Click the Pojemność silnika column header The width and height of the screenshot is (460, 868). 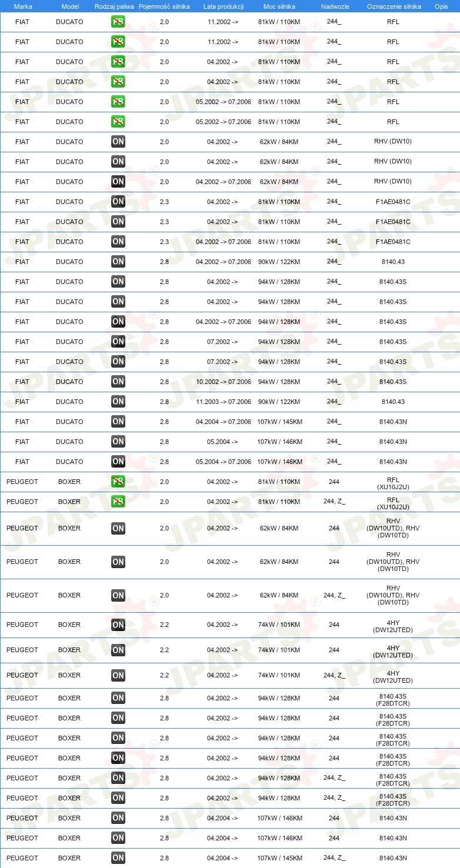[164, 6]
